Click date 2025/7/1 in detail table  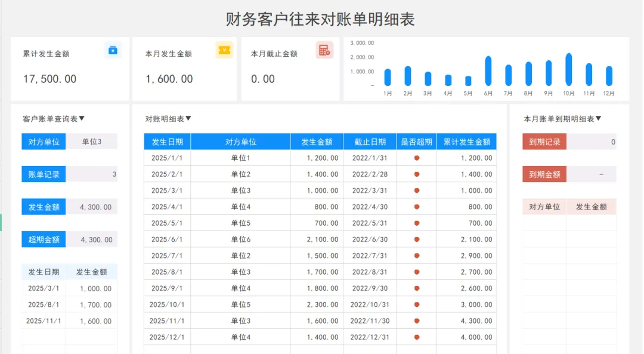tap(167, 256)
